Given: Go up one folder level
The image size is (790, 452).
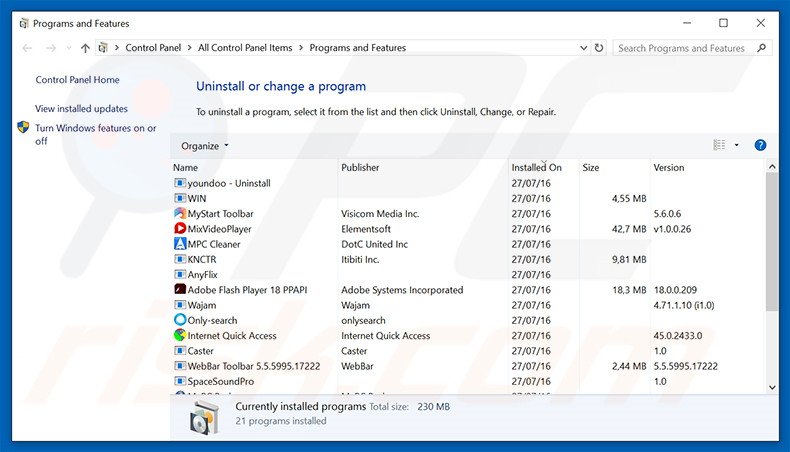Looking at the screenshot, I should [85, 48].
